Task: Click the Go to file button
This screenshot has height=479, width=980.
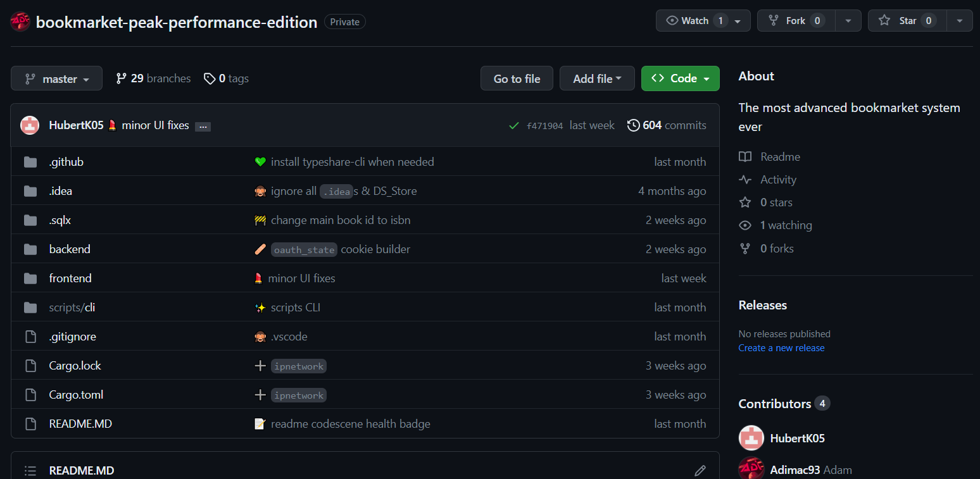Action: click(x=517, y=78)
